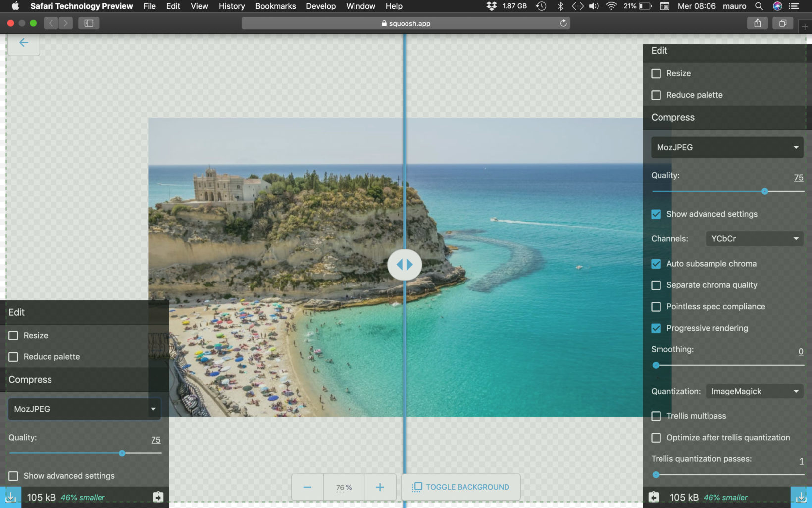Click the Smoothing slider handle
The width and height of the screenshot is (812, 508).
tap(656, 365)
